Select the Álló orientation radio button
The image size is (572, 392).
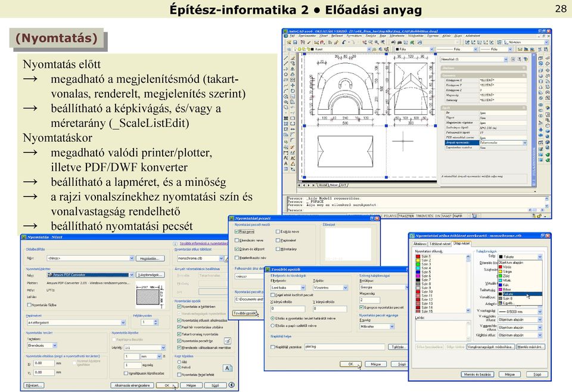(x=179, y=362)
